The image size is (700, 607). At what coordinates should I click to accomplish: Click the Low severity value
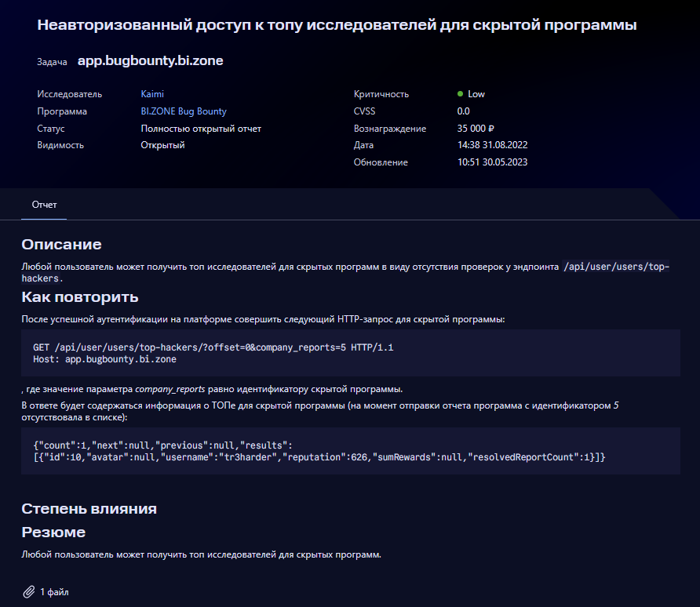pyautogui.click(x=476, y=93)
